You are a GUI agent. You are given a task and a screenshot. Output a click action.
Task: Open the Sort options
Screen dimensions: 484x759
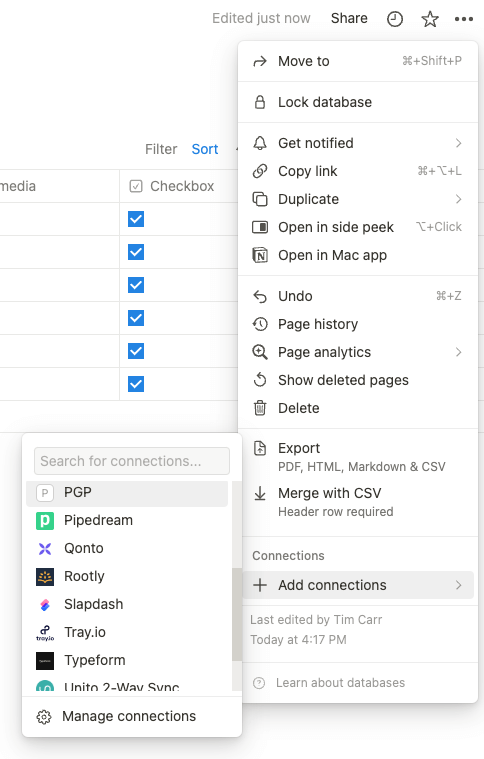pos(205,149)
